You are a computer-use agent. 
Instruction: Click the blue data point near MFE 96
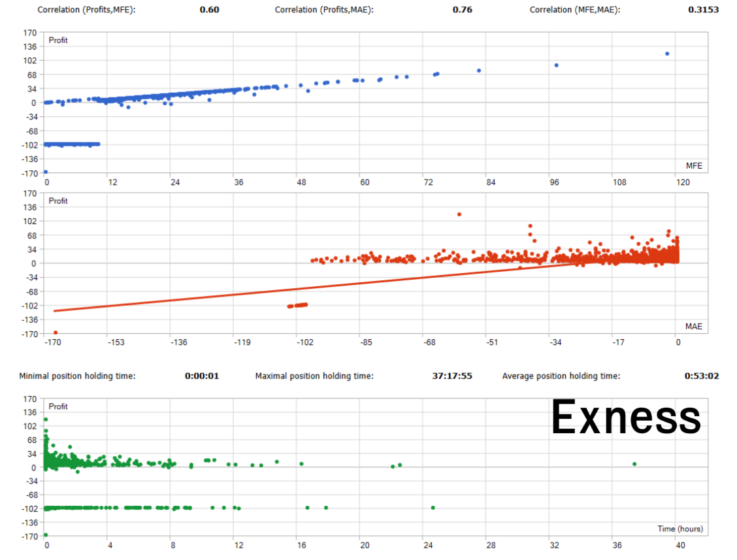pyautogui.click(x=557, y=65)
